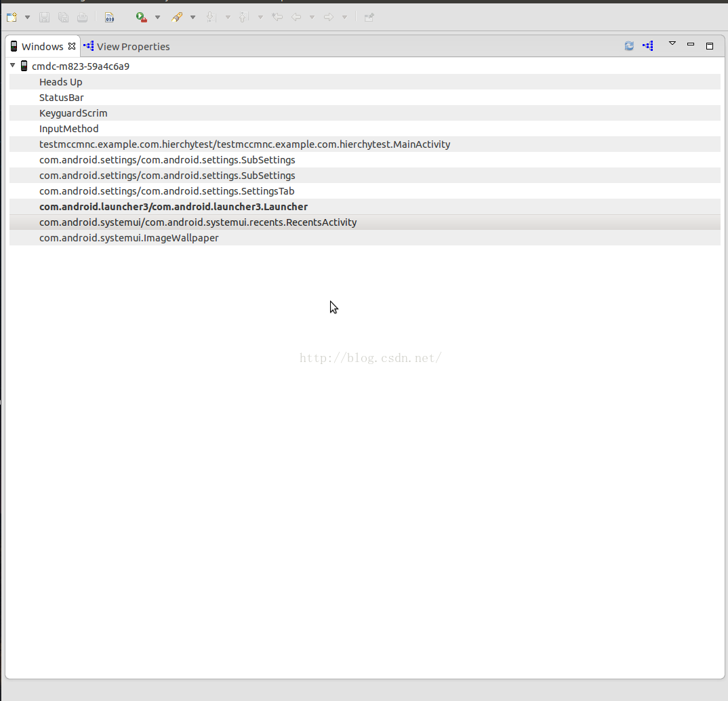Switch to the Windows tab
This screenshot has width=728, height=701.
(x=42, y=46)
